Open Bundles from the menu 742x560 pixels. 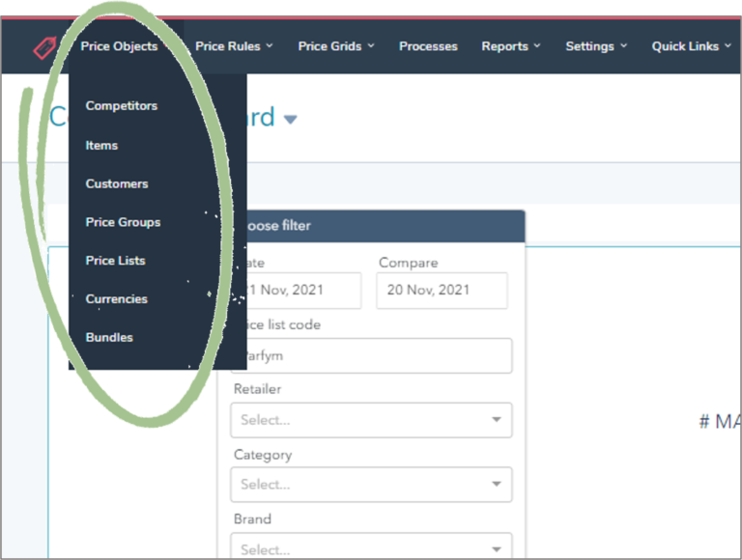[x=109, y=338]
